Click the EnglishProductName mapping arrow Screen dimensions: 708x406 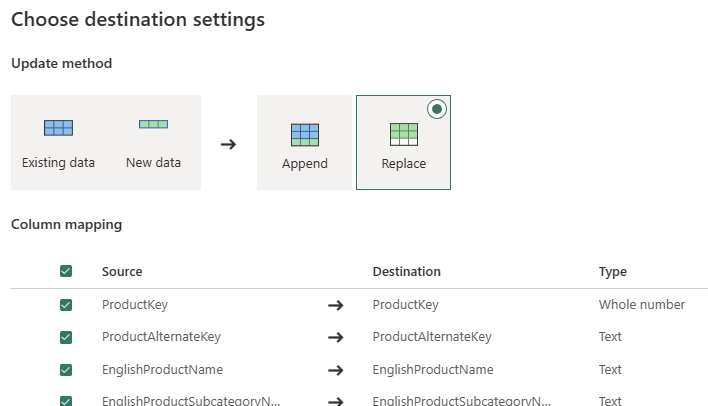point(336,370)
